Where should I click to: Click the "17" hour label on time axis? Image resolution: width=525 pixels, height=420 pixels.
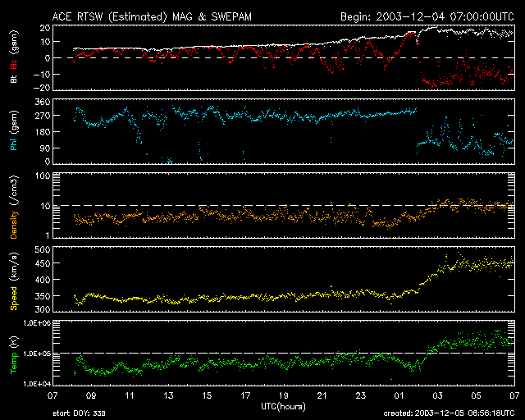pyautogui.click(x=245, y=396)
